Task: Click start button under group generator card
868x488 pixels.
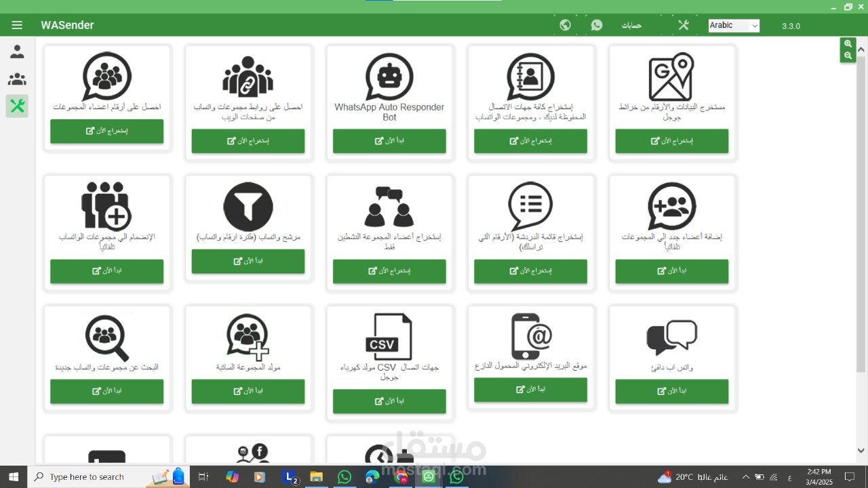Action: 248,391
